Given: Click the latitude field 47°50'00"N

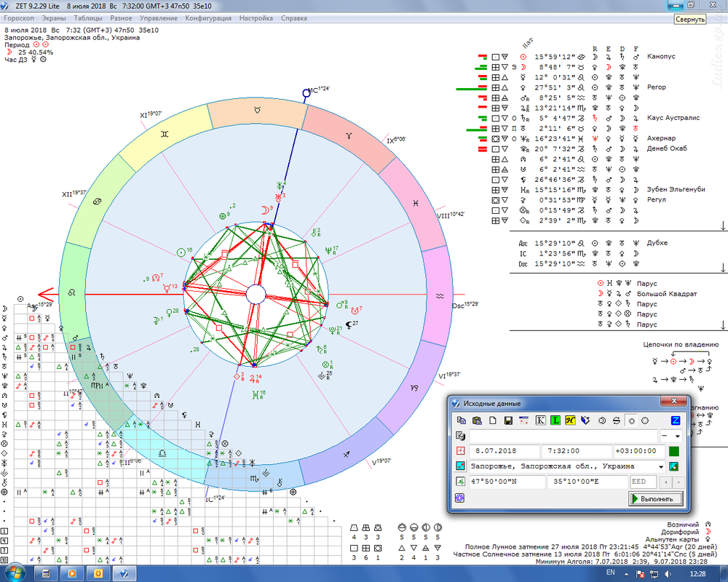Looking at the screenshot, I should pyautogui.click(x=507, y=482).
